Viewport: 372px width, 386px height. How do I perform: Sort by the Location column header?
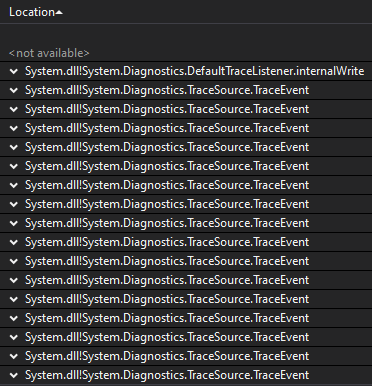[x=32, y=12]
